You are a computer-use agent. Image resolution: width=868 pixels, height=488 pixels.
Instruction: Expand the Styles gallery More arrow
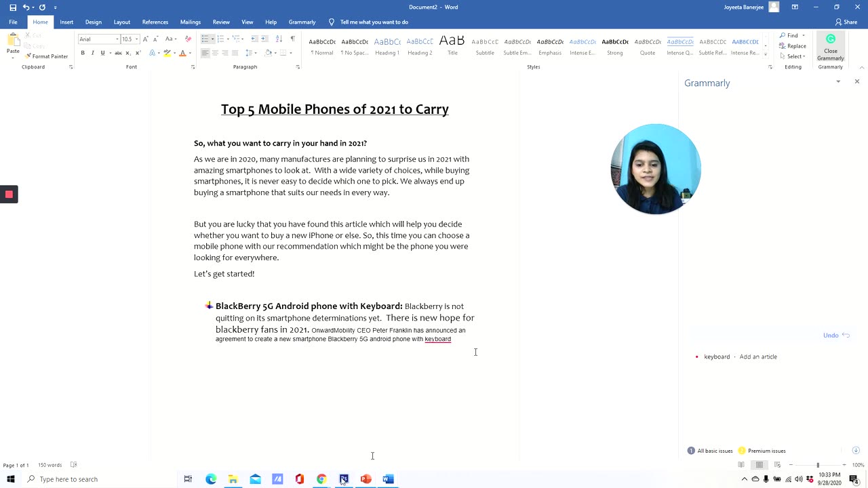(x=765, y=55)
